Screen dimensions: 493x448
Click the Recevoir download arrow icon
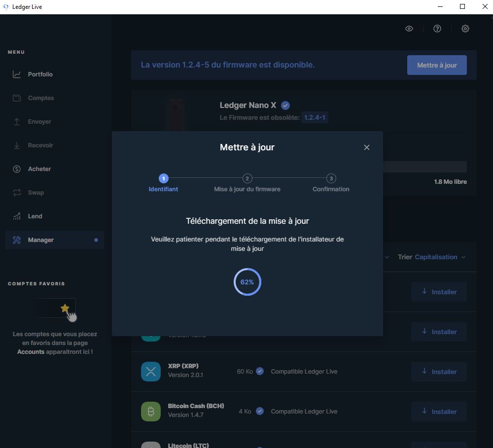click(x=17, y=145)
